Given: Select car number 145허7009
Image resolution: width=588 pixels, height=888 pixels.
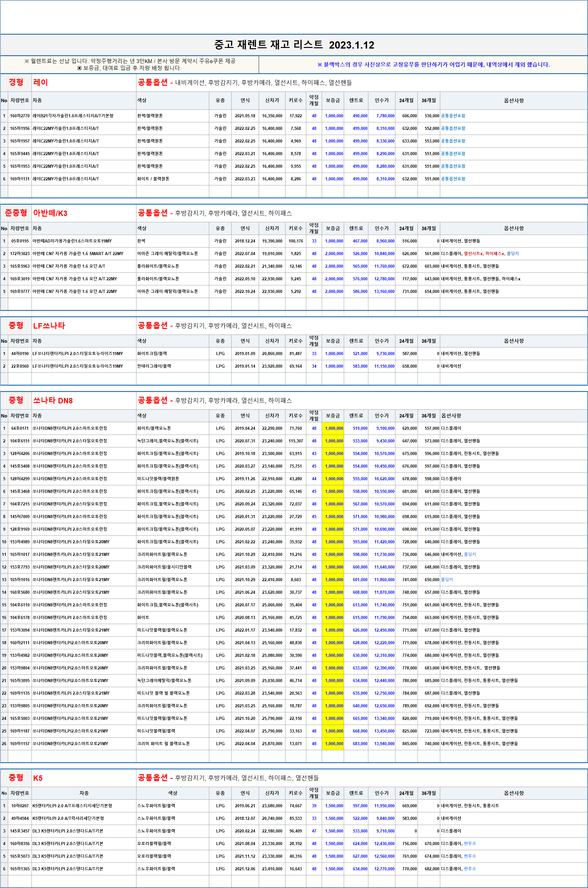Looking at the screenshot, I should [x=20, y=517].
